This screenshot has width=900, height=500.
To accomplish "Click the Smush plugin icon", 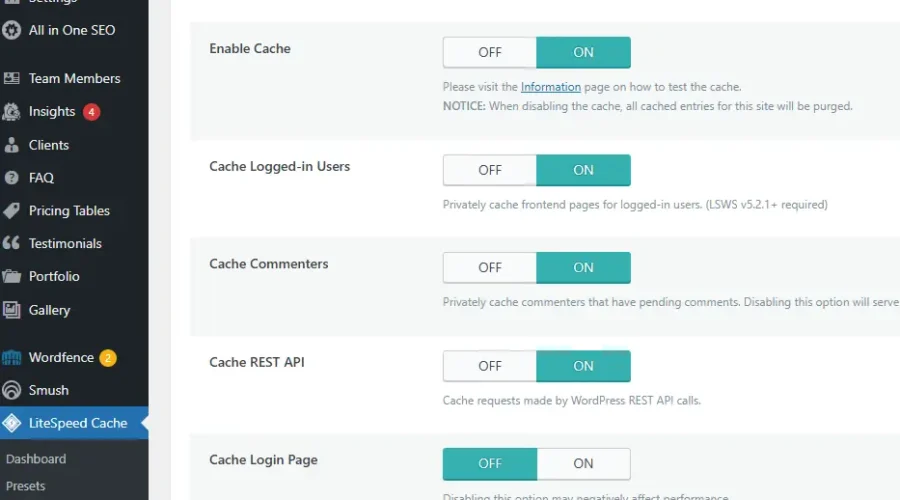I will (x=12, y=391).
